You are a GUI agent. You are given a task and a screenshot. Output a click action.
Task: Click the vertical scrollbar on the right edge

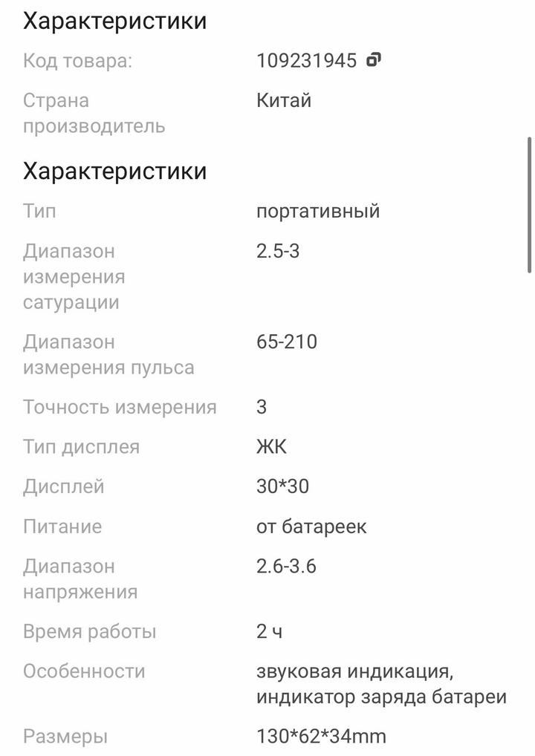pos(529,204)
